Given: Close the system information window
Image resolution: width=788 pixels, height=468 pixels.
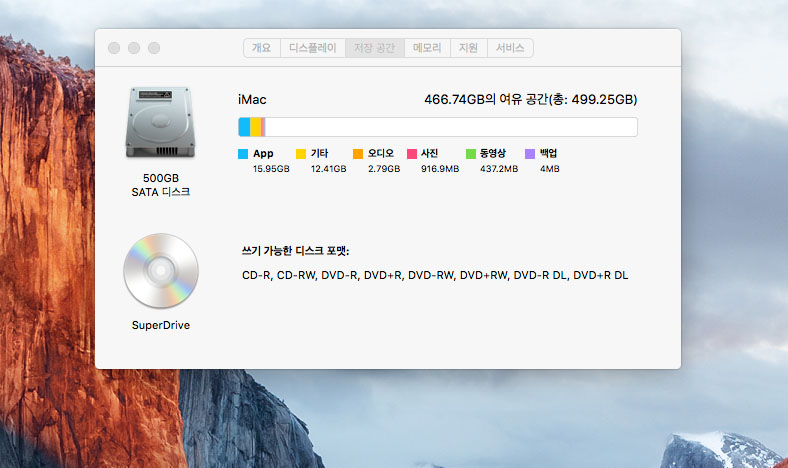Looking at the screenshot, I should coord(114,48).
